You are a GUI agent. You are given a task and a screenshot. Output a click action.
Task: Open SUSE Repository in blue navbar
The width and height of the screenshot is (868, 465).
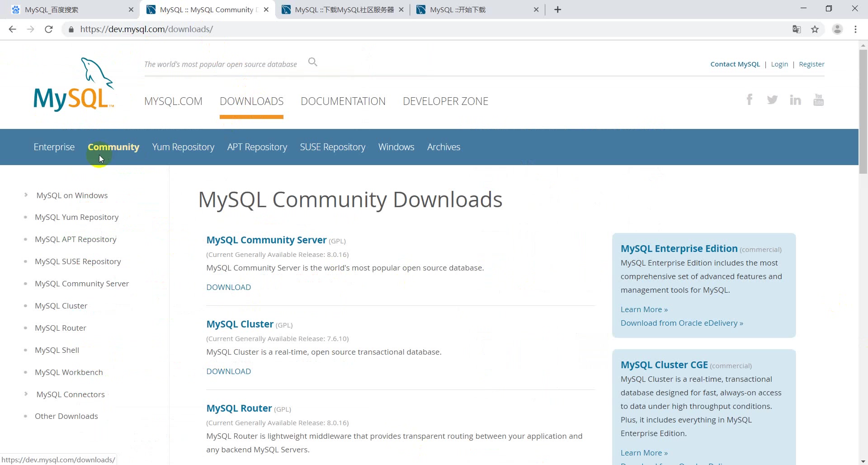(x=333, y=147)
